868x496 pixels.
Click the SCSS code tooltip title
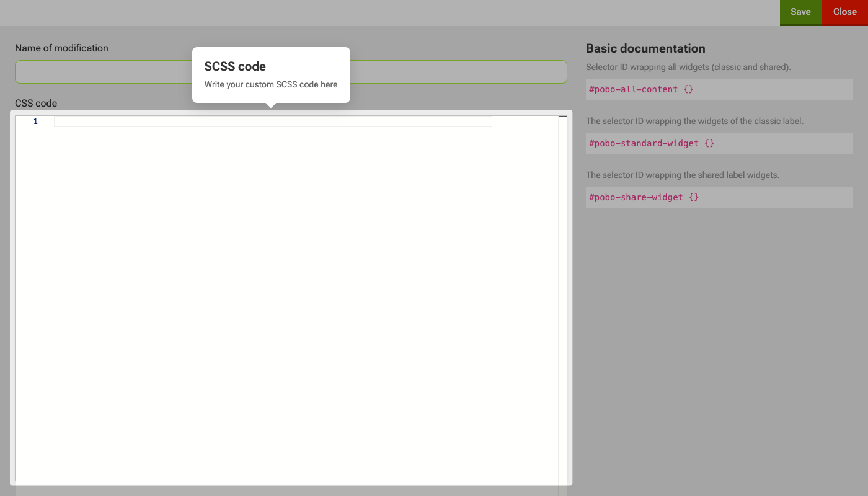click(x=235, y=66)
